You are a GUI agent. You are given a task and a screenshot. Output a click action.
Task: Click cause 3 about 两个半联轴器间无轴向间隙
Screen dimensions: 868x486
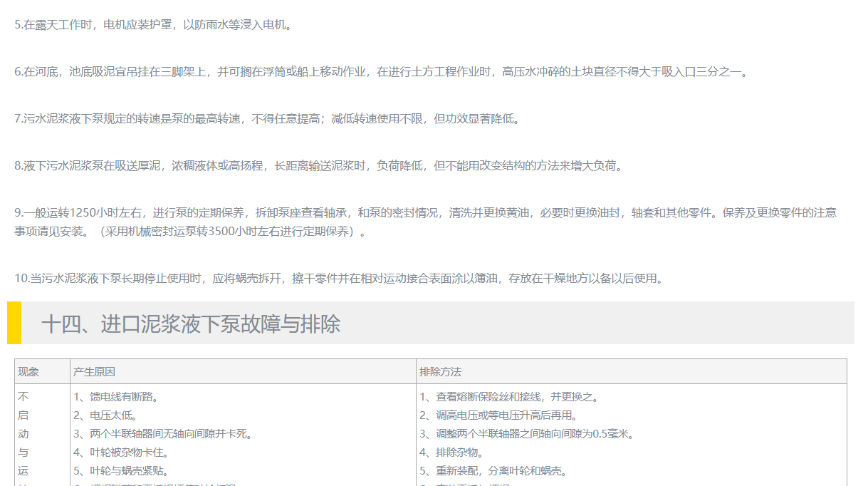click(163, 434)
